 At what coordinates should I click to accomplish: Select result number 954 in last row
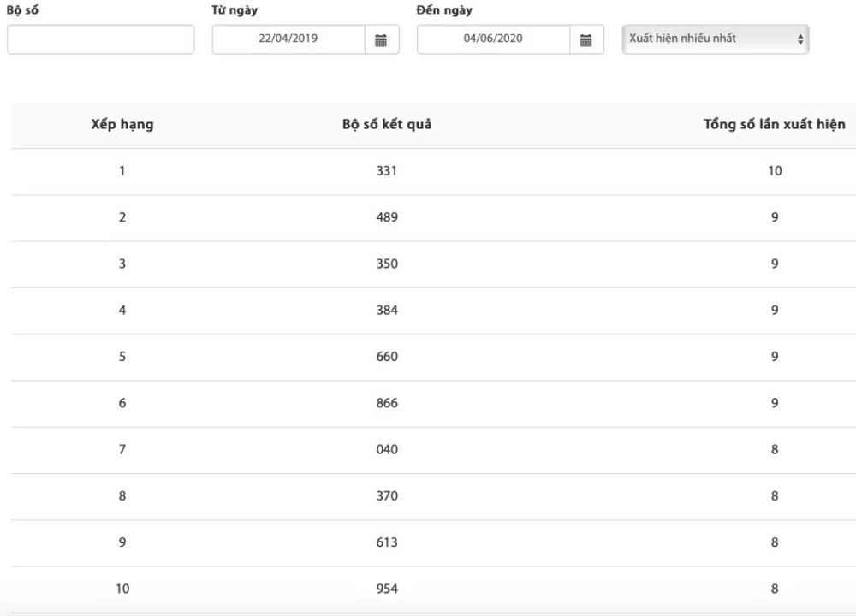387,589
